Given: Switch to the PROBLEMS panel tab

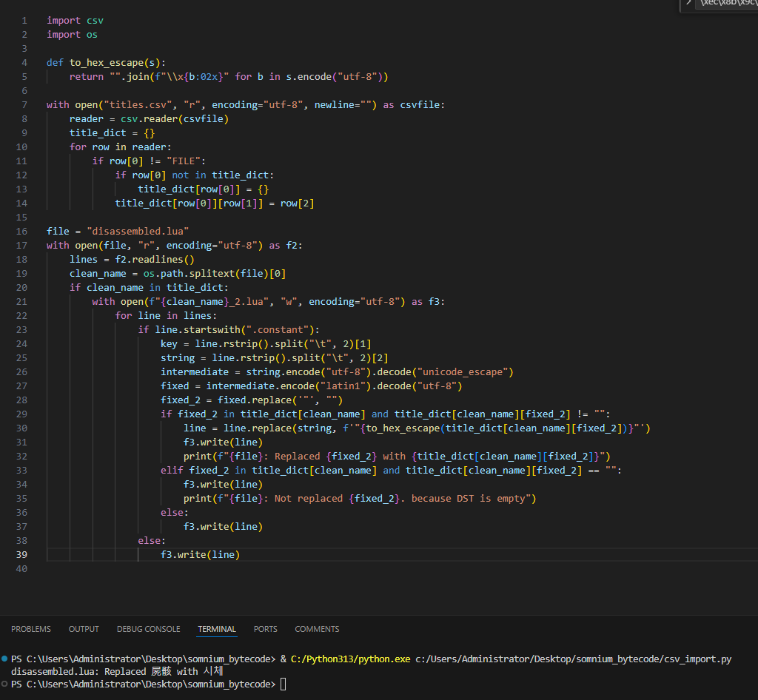Looking at the screenshot, I should (31, 629).
